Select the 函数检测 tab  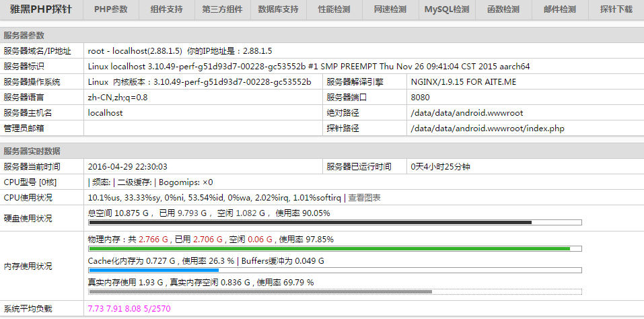(x=503, y=9)
